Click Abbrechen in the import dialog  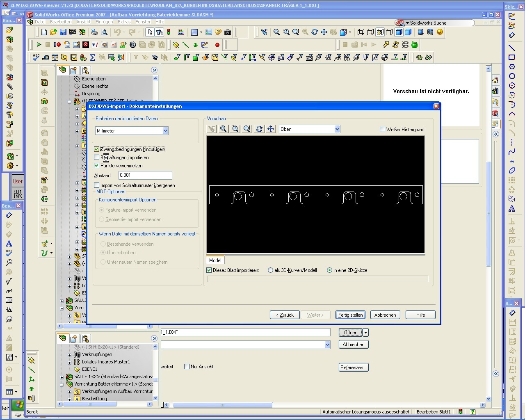click(x=385, y=315)
